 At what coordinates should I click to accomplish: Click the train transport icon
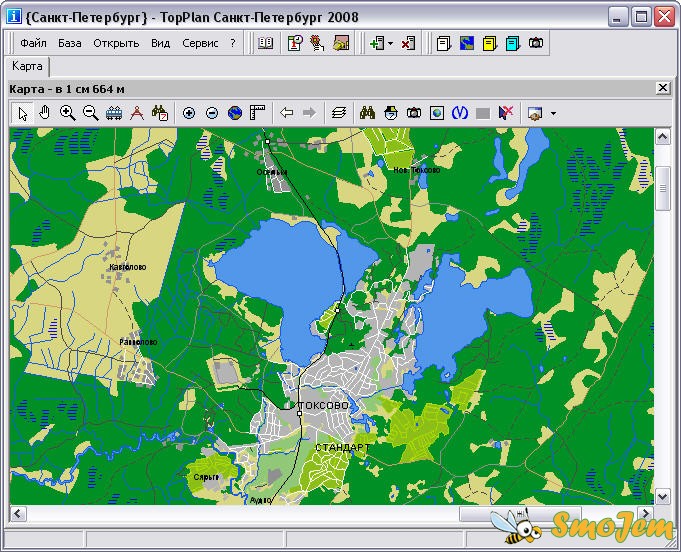pos(114,113)
